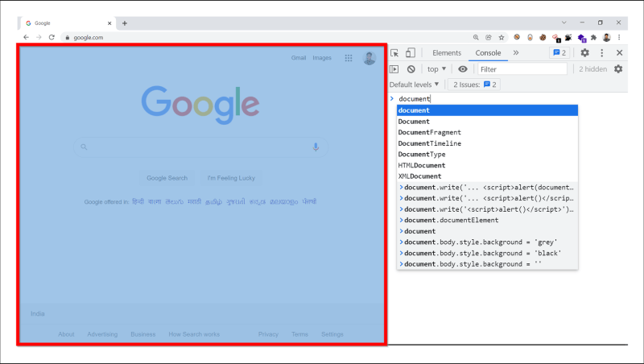Open the Chrome profile avatar in the toolbar
This screenshot has width=644, height=364.
pos(607,37)
